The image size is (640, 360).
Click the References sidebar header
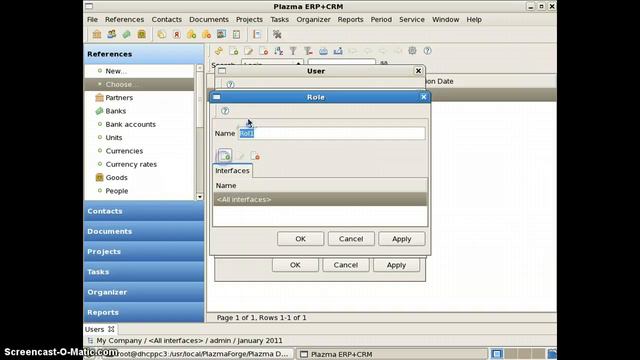[144, 54]
